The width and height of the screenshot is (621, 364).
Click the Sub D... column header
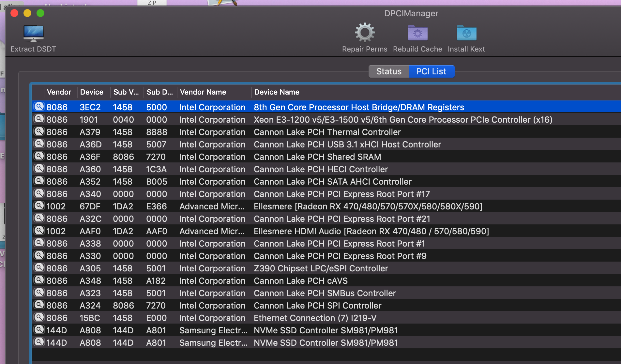[160, 92]
